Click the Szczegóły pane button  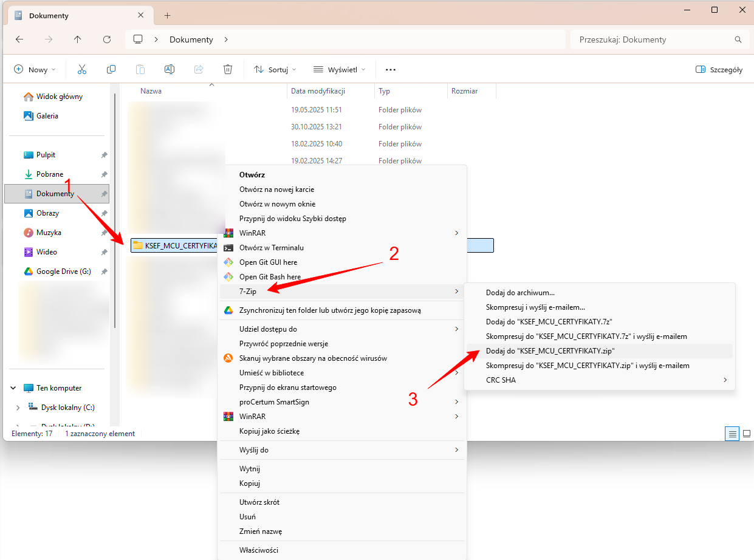click(x=719, y=69)
